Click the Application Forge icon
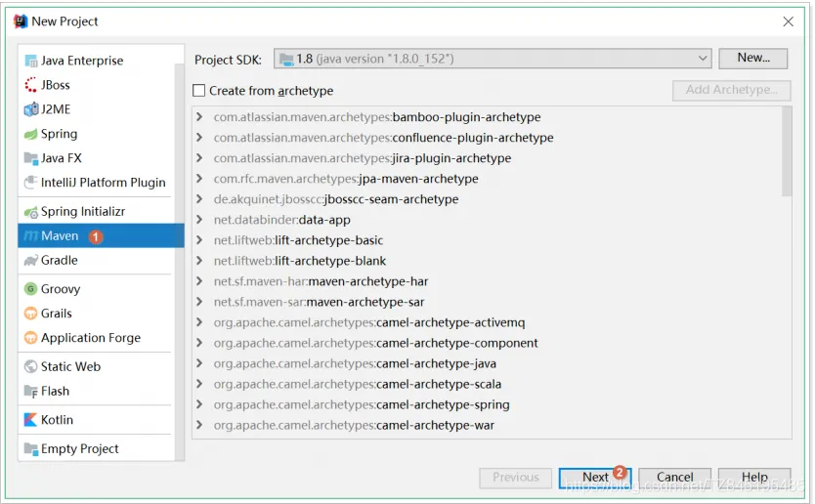Viewport: 815px width, 504px height. 31,338
